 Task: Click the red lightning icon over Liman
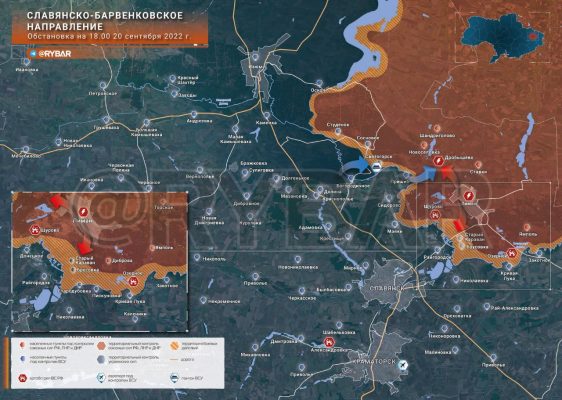(468, 196)
